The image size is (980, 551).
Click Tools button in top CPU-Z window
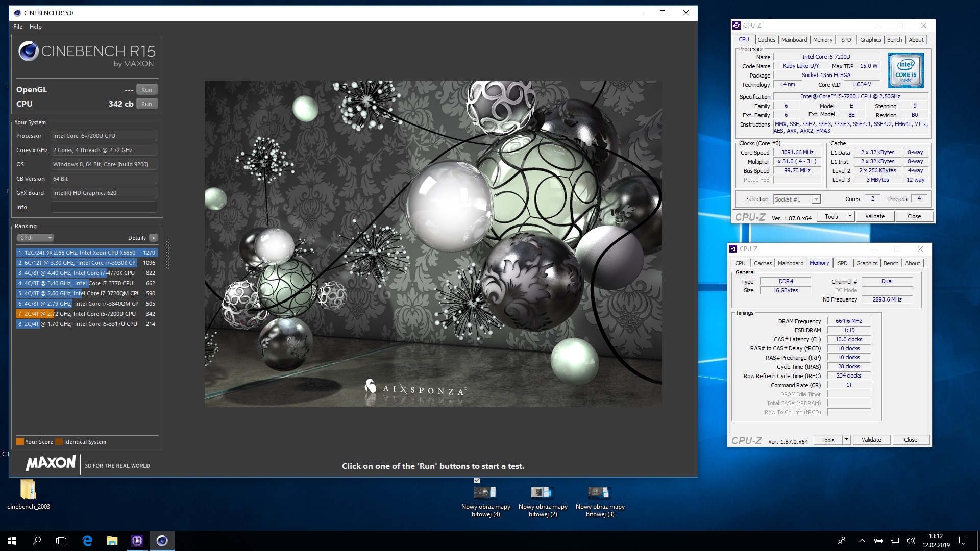pos(831,217)
